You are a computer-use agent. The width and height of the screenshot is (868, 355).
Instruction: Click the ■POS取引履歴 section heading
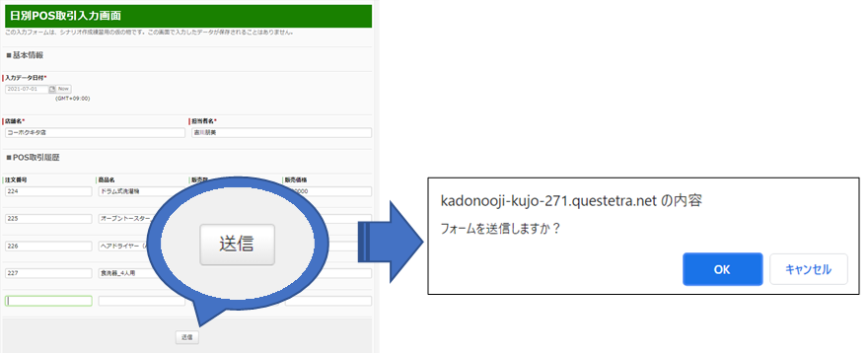point(33,158)
